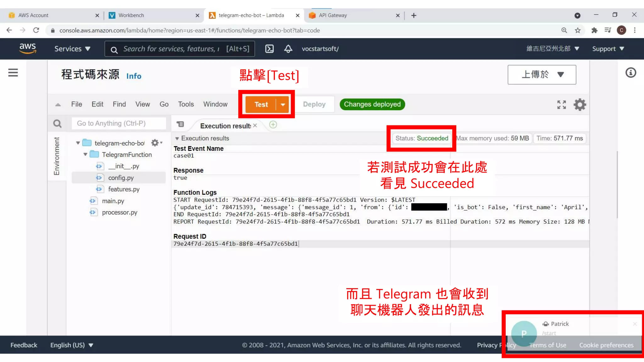Toggle editor fullscreen icon
The image size is (644, 362).
point(562,105)
